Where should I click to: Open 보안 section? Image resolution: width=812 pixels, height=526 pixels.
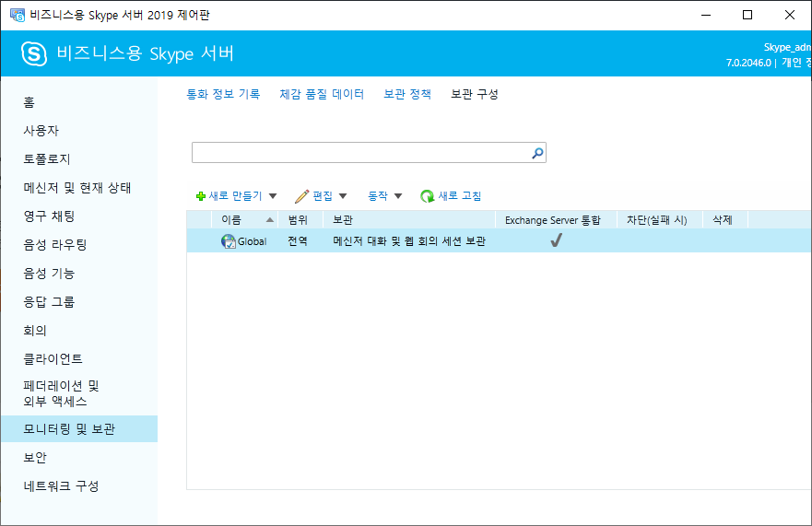pyautogui.click(x=35, y=458)
